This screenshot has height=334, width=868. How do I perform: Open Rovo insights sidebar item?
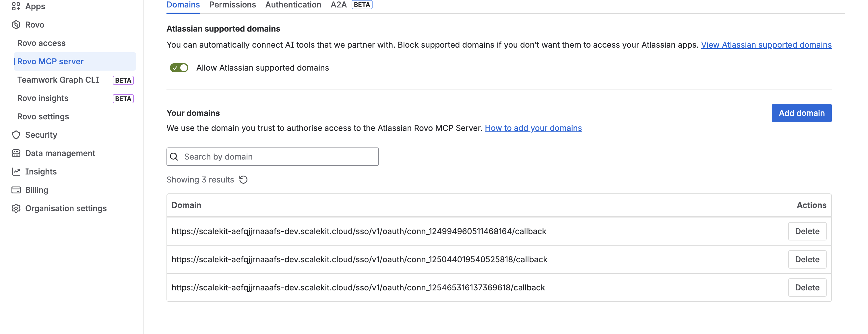pos(43,98)
